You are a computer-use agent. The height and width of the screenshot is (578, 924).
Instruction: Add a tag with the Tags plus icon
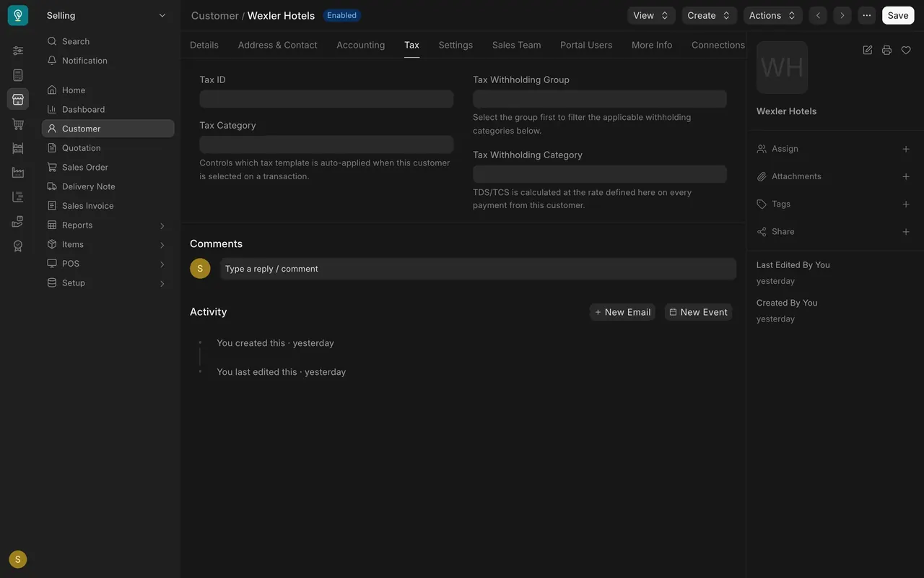point(906,204)
